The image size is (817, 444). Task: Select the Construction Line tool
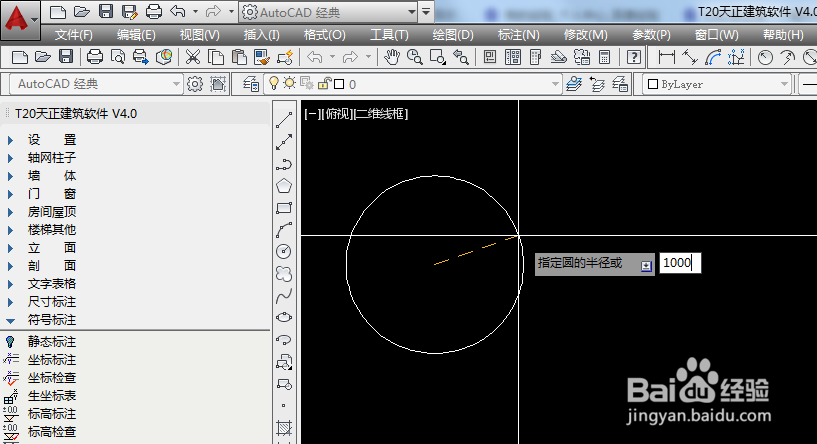pyautogui.click(x=284, y=142)
